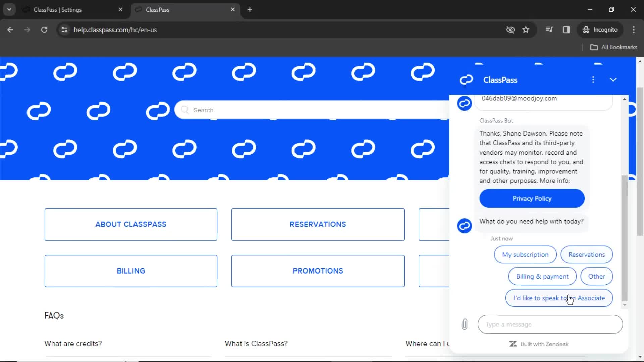Screen dimensions: 644x362
Task: Open the Privacy Policy button in chat
Action: click(532, 198)
